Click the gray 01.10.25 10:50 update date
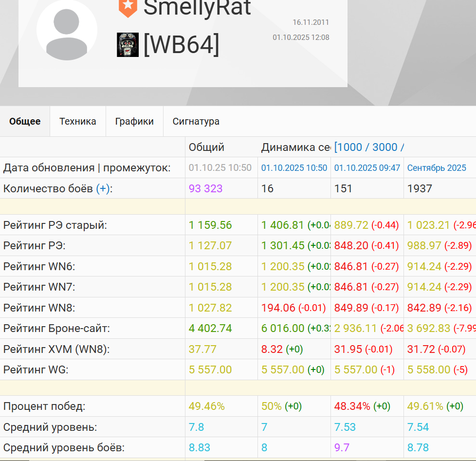This screenshot has height=461, width=476. [x=220, y=167]
